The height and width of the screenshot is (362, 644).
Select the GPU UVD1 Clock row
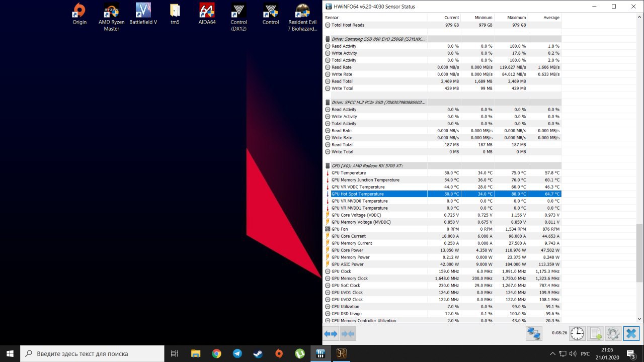pyautogui.click(x=442, y=292)
